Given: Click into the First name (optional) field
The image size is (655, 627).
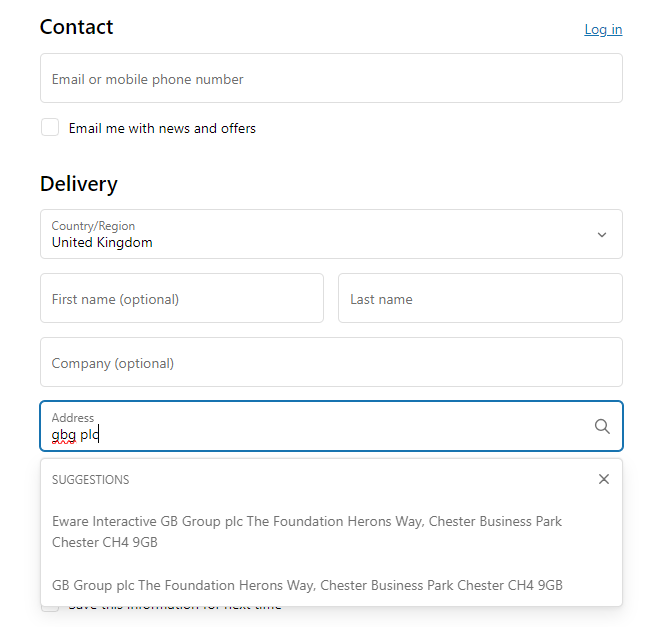Looking at the screenshot, I should tap(182, 298).
